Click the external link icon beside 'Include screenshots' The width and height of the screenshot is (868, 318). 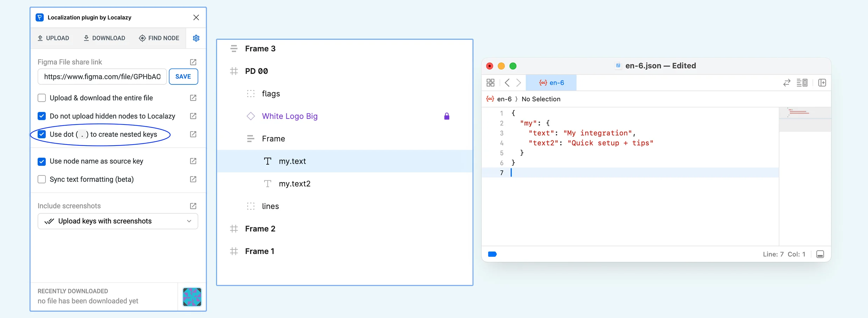click(193, 206)
